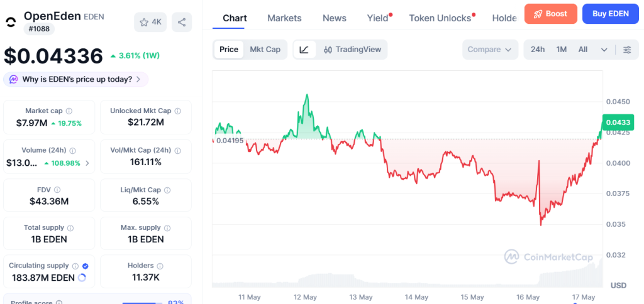The image size is (644, 304).
Task: Select the 1M time range
Action: pos(562,50)
